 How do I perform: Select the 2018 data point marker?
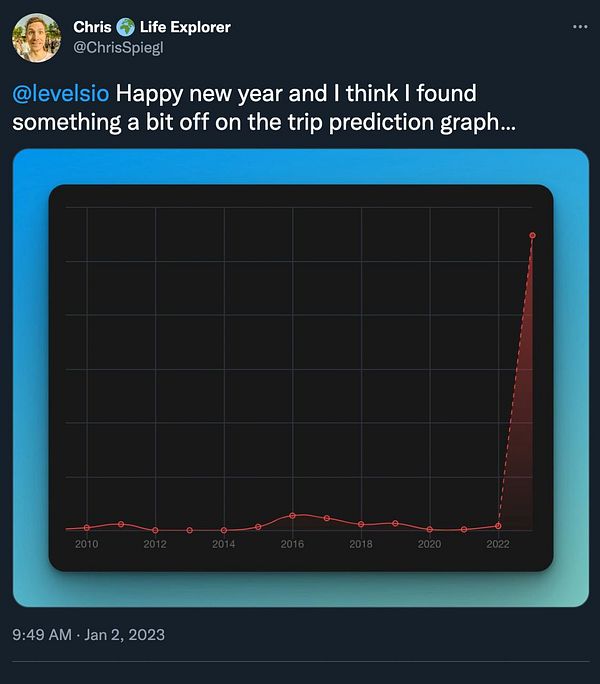(x=361, y=524)
